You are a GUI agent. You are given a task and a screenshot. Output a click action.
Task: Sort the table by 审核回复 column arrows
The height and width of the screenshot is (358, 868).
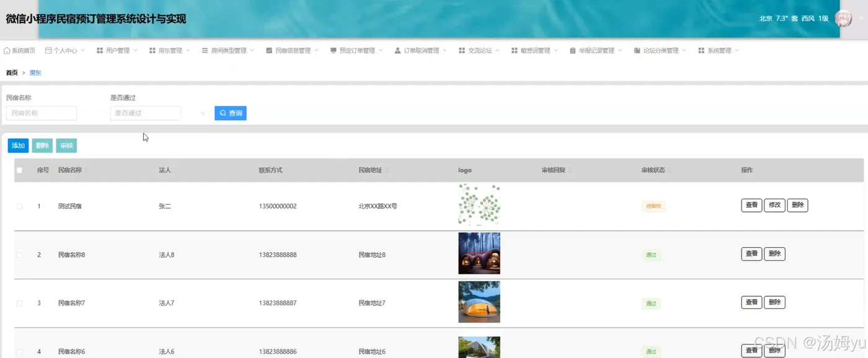[569, 170]
